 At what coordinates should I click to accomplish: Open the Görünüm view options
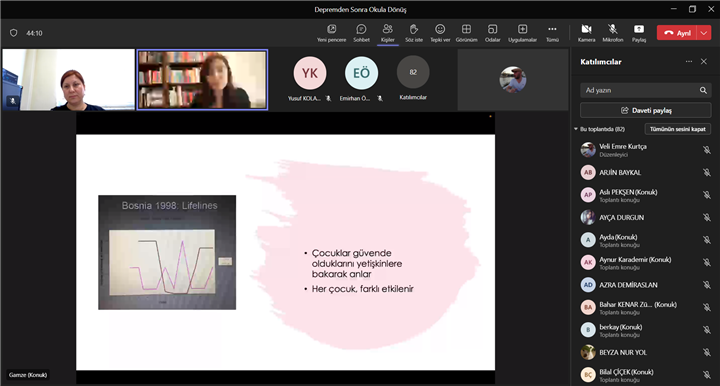tap(466, 33)
